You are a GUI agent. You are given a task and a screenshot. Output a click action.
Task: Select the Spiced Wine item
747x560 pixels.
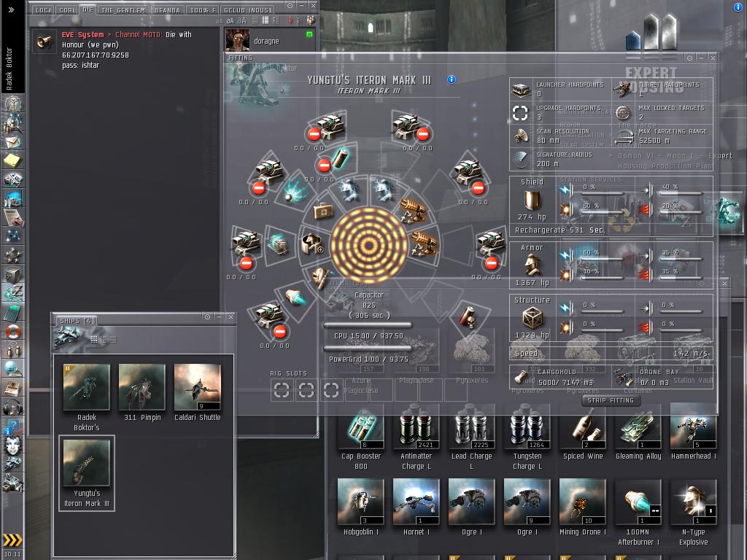pyautogui.click(x=583, y=432)
